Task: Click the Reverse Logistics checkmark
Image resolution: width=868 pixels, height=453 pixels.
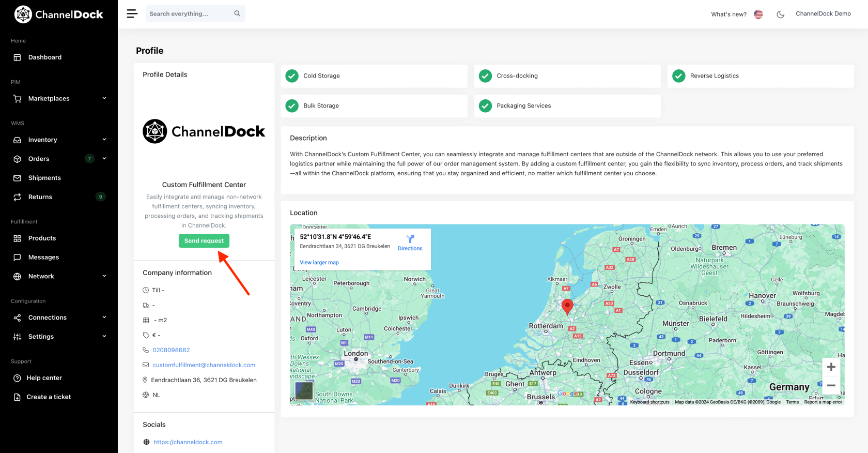Action: coord(678,76)
